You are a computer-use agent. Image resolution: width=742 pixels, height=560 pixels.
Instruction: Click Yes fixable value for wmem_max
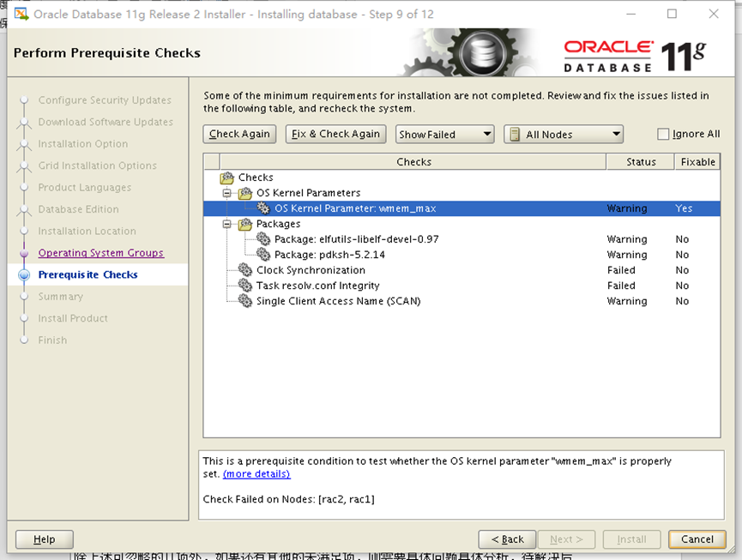684,208
